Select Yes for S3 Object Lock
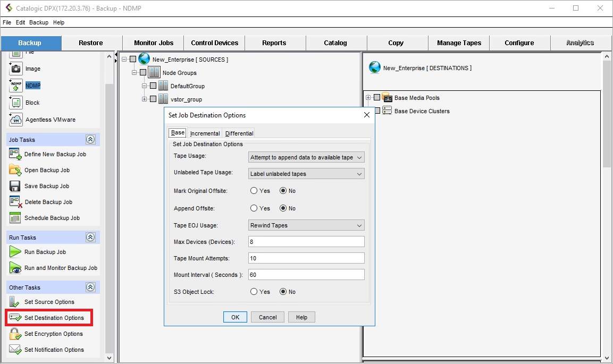The width and height of the screenshot is (613, 364). 254,292
